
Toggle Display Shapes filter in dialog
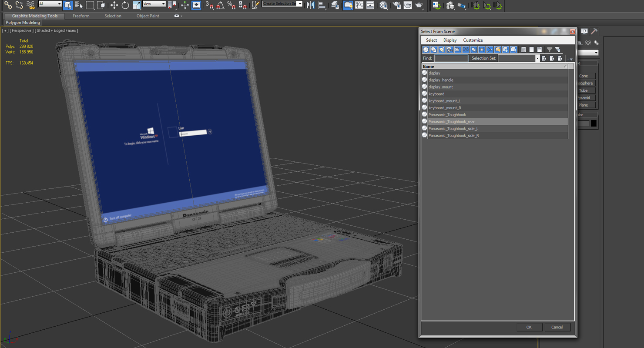[x=434, y=50]
